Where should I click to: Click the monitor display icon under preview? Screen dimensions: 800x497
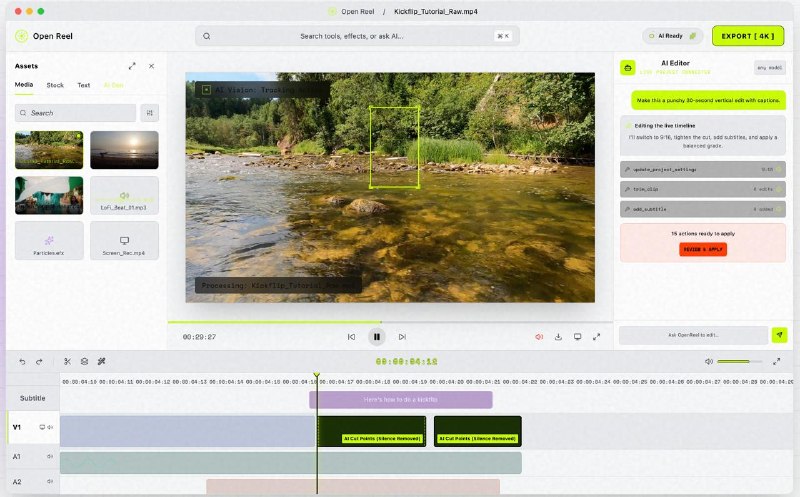click(577, 337)
